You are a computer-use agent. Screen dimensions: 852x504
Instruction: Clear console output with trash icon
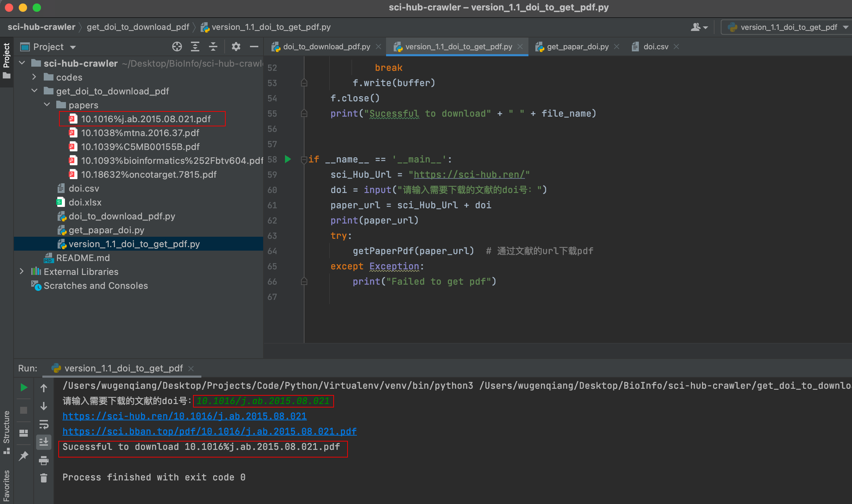(x=44, y=478)
